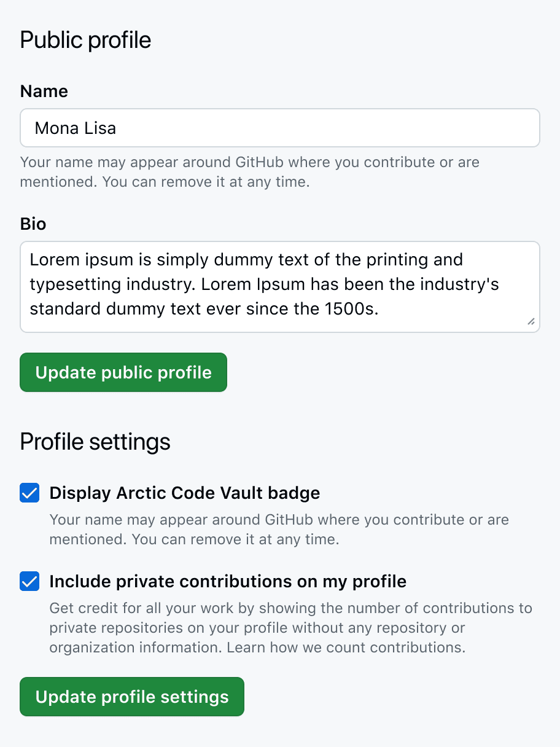The width and height of the screenshot is (560, 747).
Task: Click the green Update public profile button
Action: tap(123, 372)
